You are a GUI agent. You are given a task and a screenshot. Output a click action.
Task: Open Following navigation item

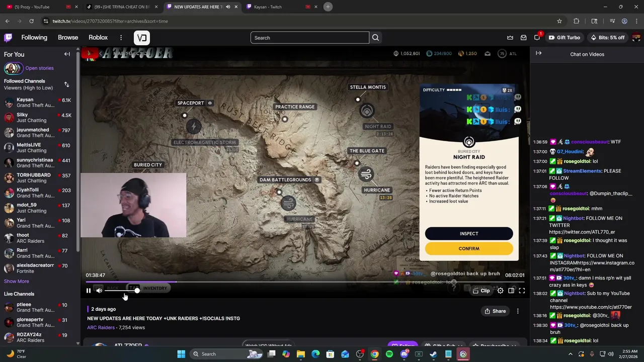(x=34, y=38)
